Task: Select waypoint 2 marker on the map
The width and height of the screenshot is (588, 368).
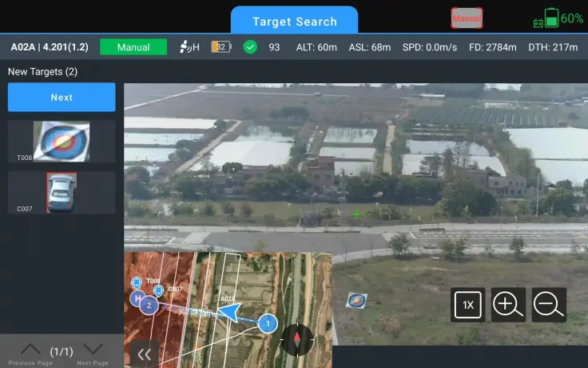Action: (x=148, y=305)
